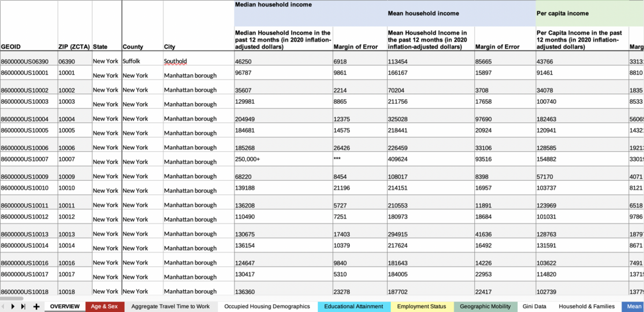Screen dimensions: 644x312
Task: Select mean income cell 211756
Action: tap(431, 101)
